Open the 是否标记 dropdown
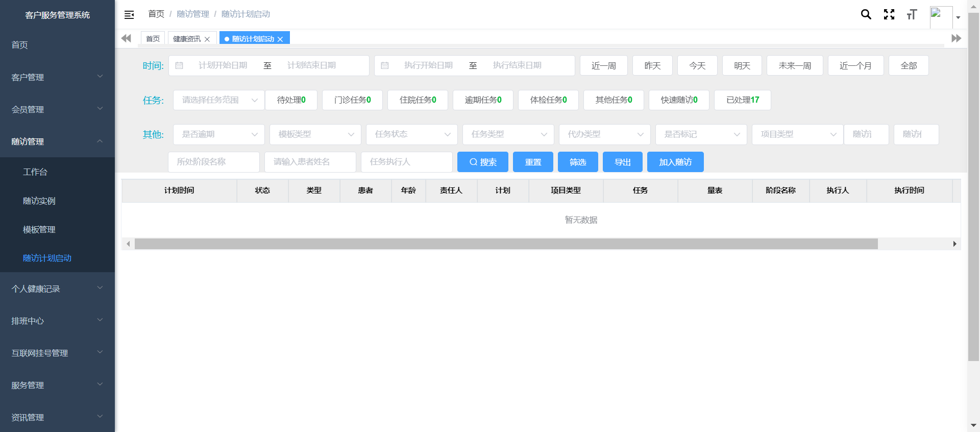This screenshot has height=432, width=980. click(701, 134)
